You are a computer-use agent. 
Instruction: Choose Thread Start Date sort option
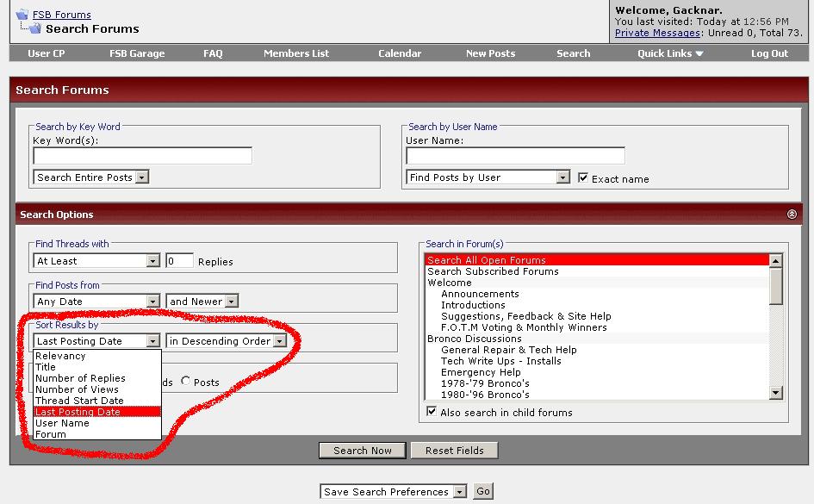point(97,401)
